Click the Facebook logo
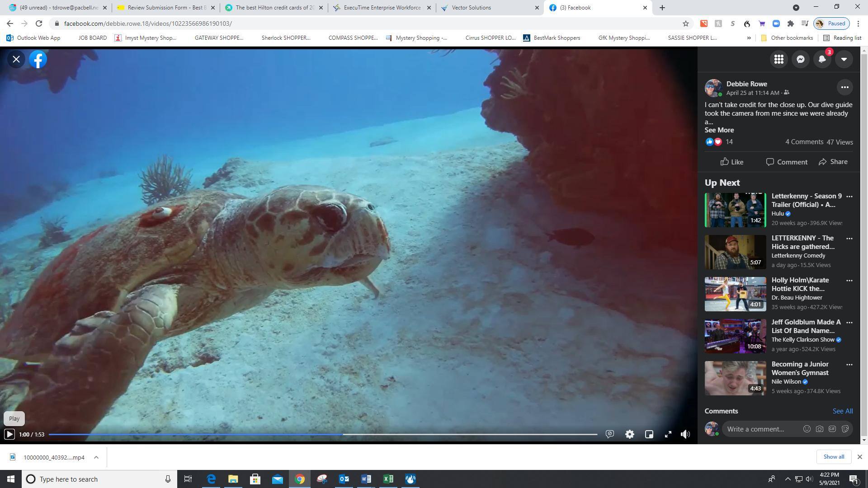Viewport: 868px width, 488px height. click(38, 59)
